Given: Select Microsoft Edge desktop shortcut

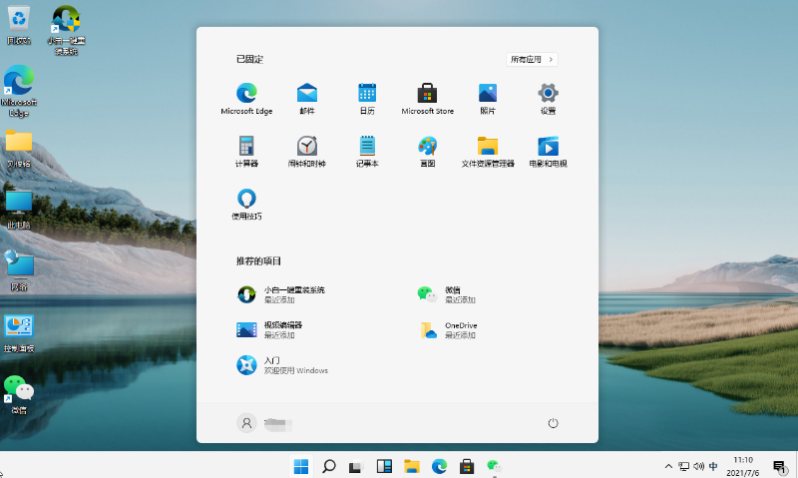Looking at the screenshot, I should pyautogui.click(x=19, y=92).
